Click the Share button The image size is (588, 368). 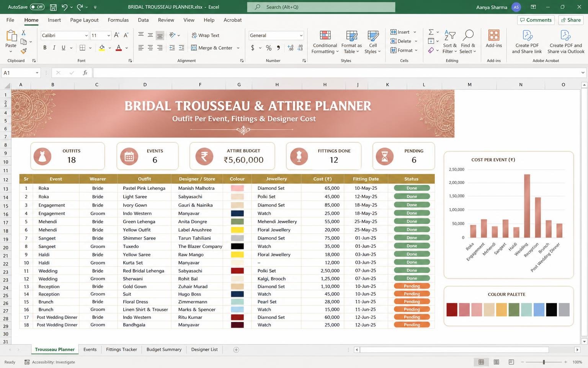[x=570, y=20]
